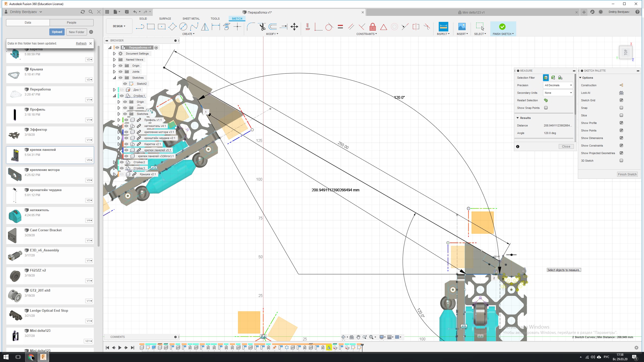Switch to the SURFACE tab
644x362 pixels.
[165, 19]
